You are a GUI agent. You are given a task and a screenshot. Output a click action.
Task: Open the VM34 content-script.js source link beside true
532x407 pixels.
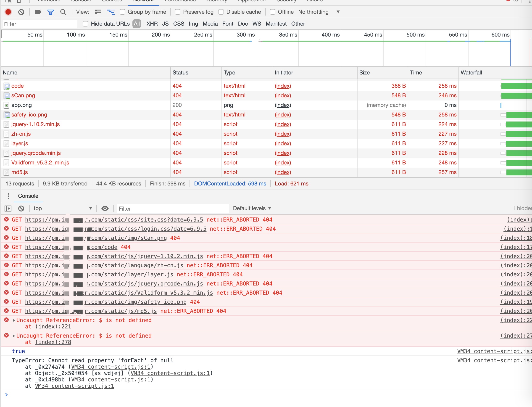[x=494, y=351]
